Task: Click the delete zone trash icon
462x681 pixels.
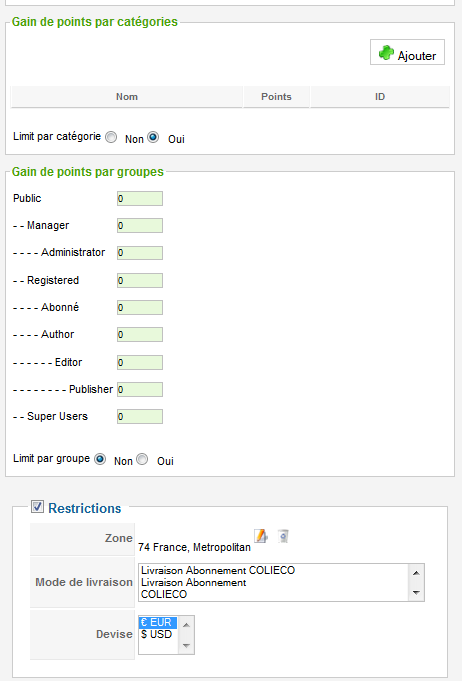Action: pyautogui.click(x=283, y=536)
